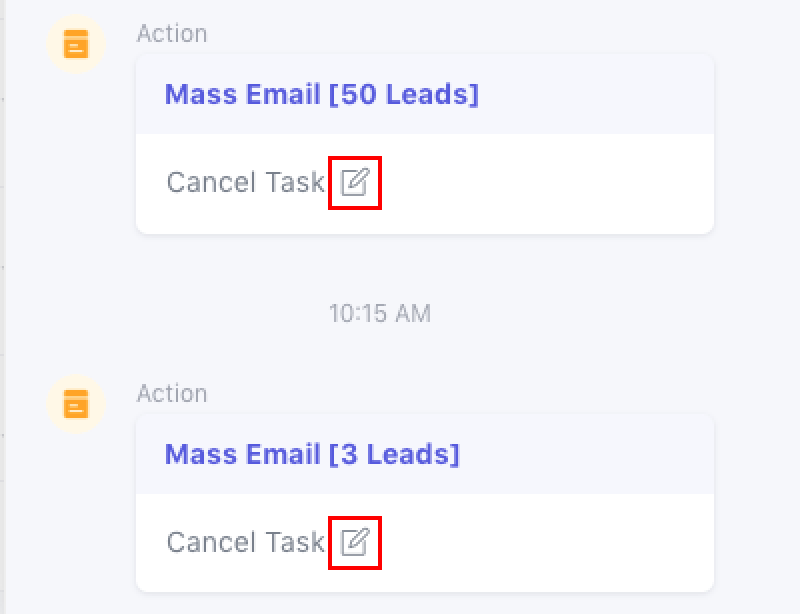Click blank white area right of the 3 Leads edit icon
The image size is (800, 614).
point(550,543)
